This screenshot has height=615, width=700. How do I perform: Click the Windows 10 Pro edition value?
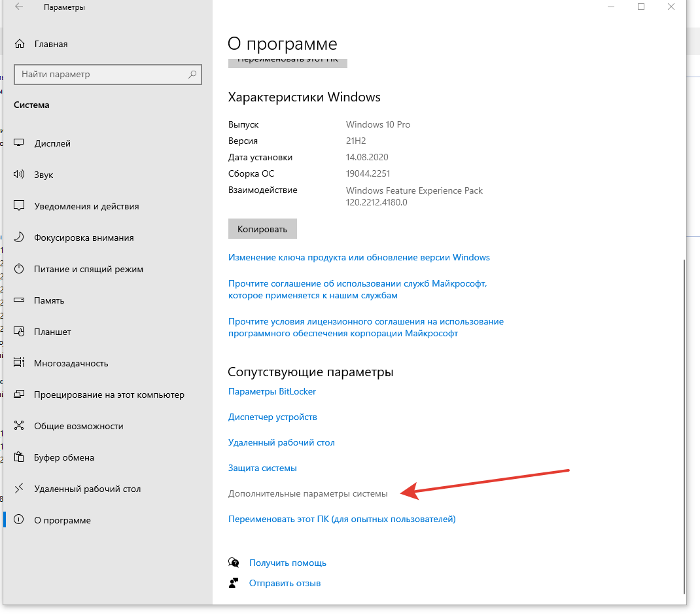pos(378,124)
